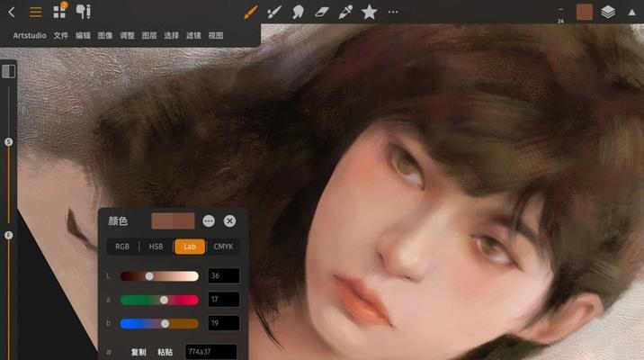Image resolution: width=644 pixels, height=360 pixels.
Task: Open the 视图 menu
Action: click(216, 36)
